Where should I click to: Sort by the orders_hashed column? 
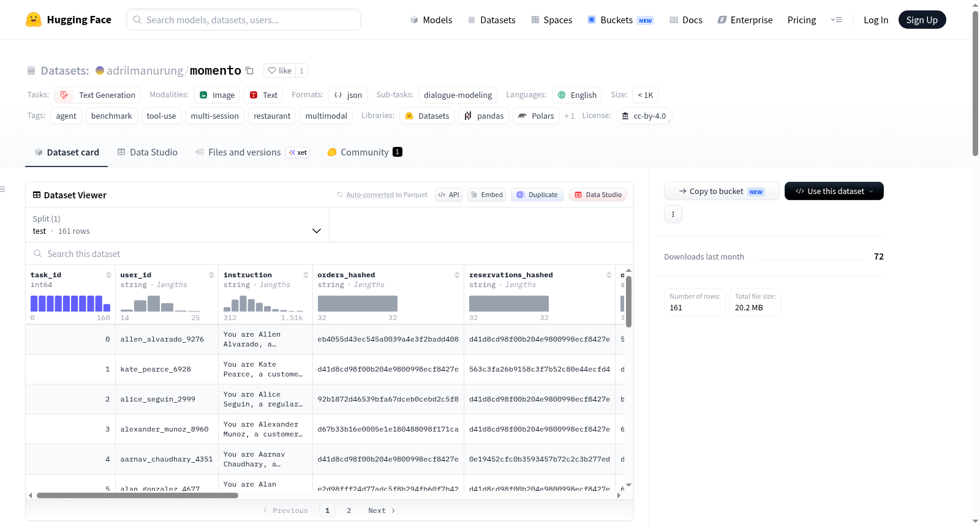click(x=457, y=275)
